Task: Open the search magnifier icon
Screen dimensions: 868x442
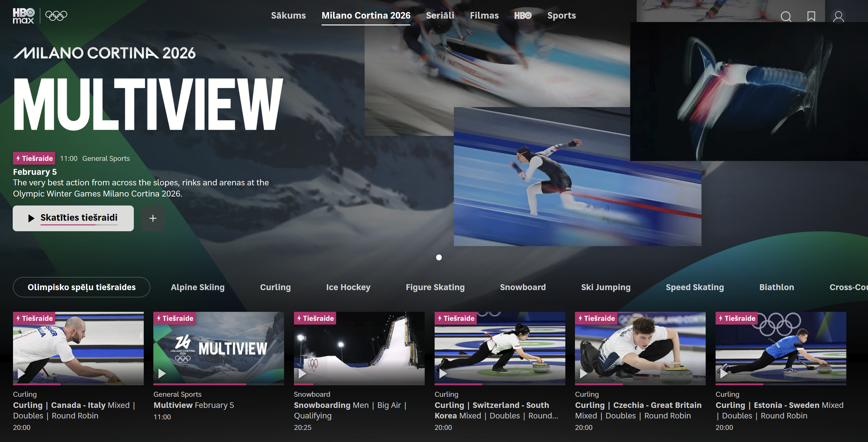Action: pyautogui.click(x=786, y=16)
